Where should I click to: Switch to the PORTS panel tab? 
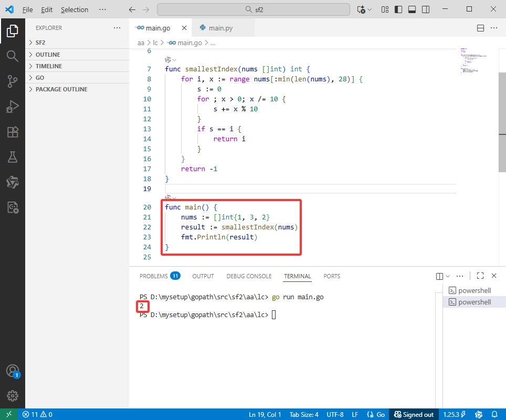[332, 276]
